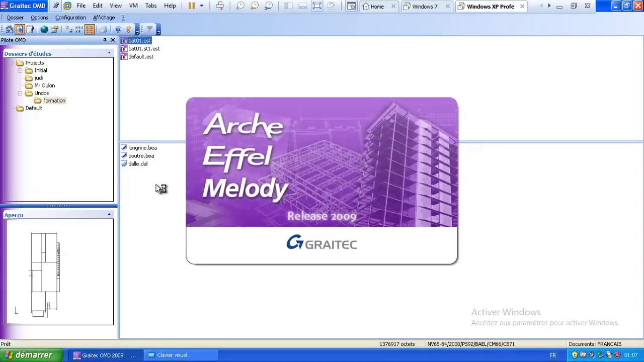
Task: Switch to small icons view
Action: 79,30
